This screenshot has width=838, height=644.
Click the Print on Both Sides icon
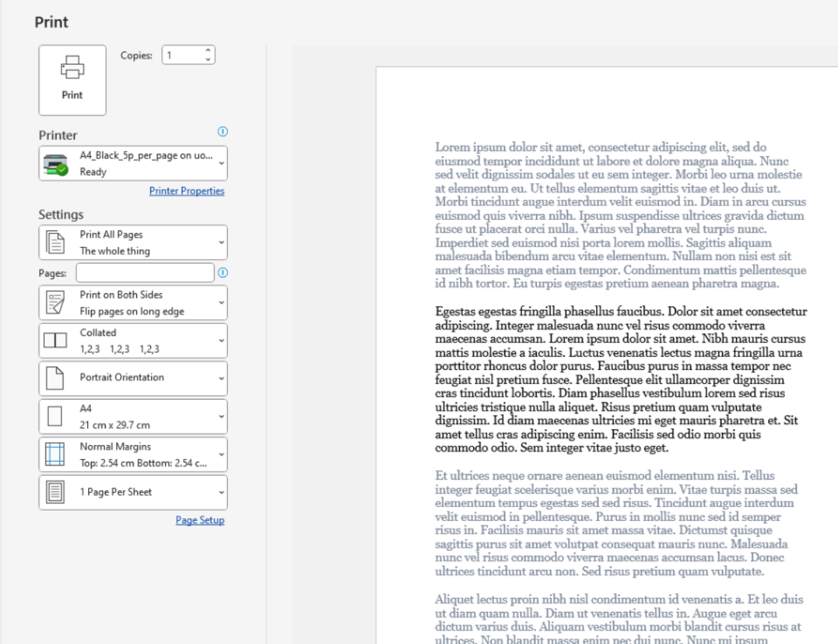pos(55,303)
